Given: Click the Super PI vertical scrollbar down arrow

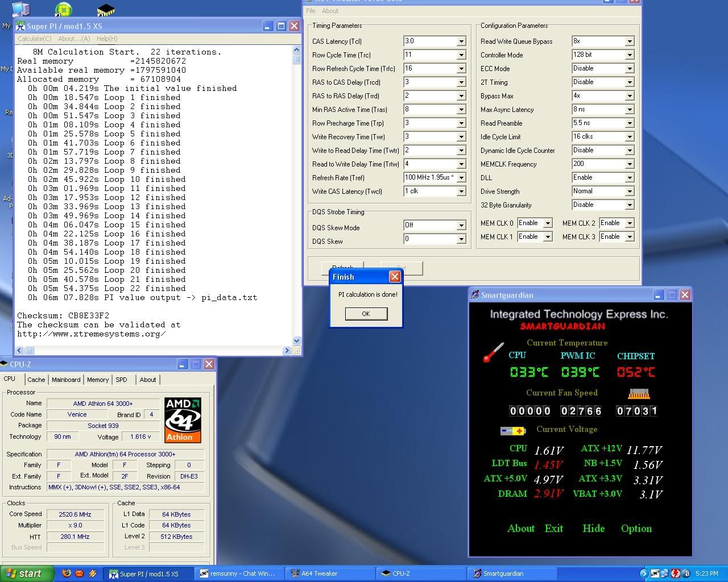Looking at the screenshot, I should click(296, 341).
